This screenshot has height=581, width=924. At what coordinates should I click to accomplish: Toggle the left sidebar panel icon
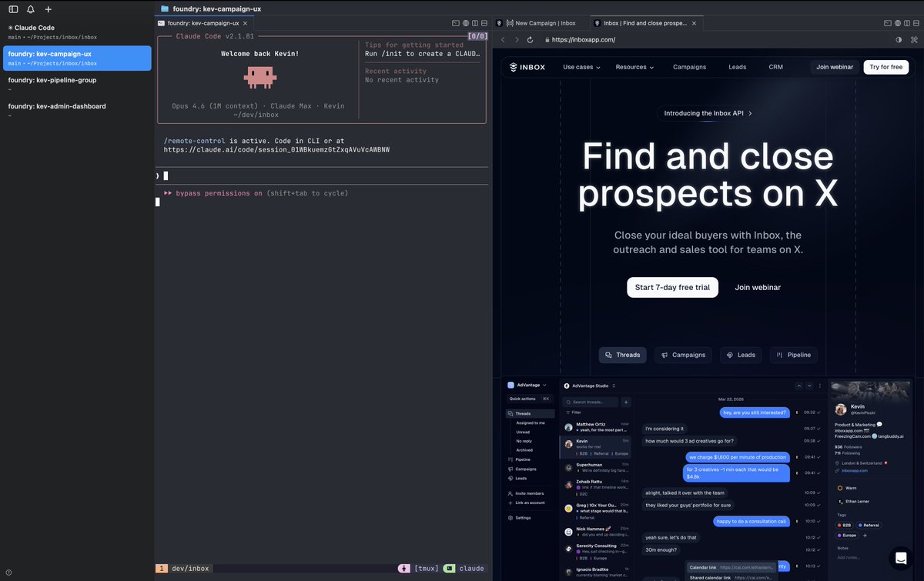pos(13,9)
